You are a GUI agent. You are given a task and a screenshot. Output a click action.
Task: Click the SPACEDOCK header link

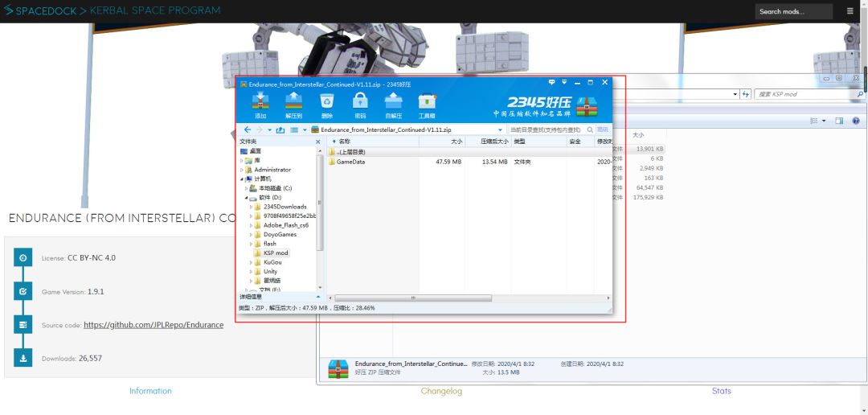(46, 10)
